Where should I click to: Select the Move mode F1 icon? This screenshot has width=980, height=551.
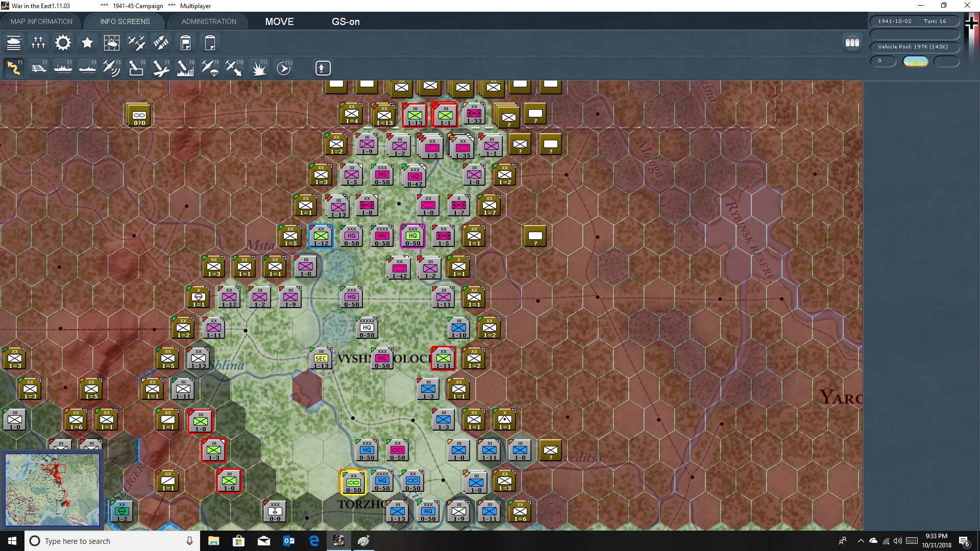[x=14, y=68]
